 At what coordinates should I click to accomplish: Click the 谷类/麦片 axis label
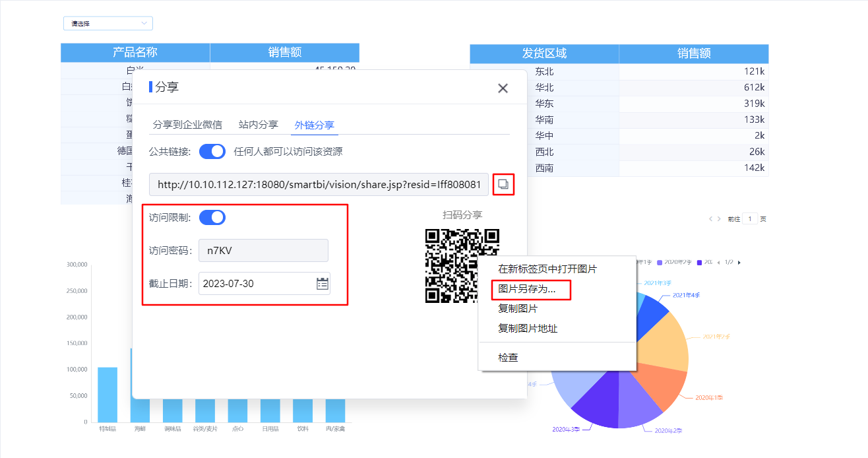coord(205,429)
